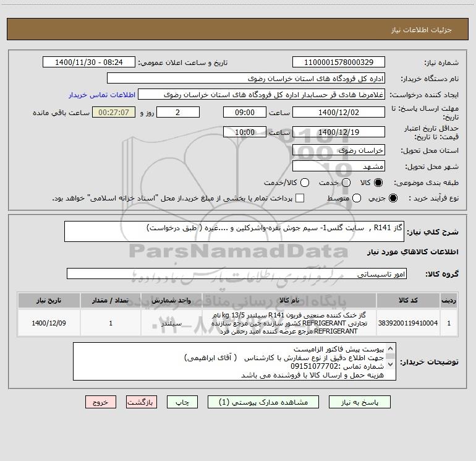Screen dimensions: 476x461
Task: Click the کد کالا column header
Action: point(408,300)
